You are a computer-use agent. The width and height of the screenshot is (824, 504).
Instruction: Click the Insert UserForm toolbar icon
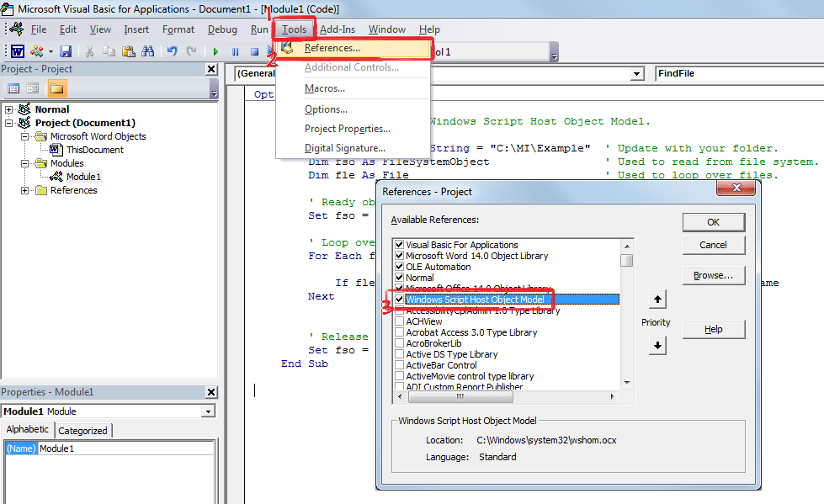tap(36, 51)
